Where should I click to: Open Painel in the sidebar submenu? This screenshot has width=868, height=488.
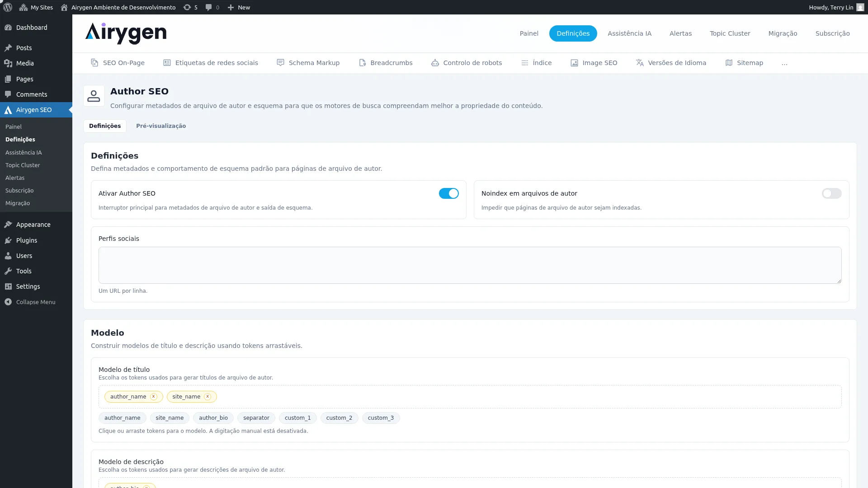pos(14,127)
